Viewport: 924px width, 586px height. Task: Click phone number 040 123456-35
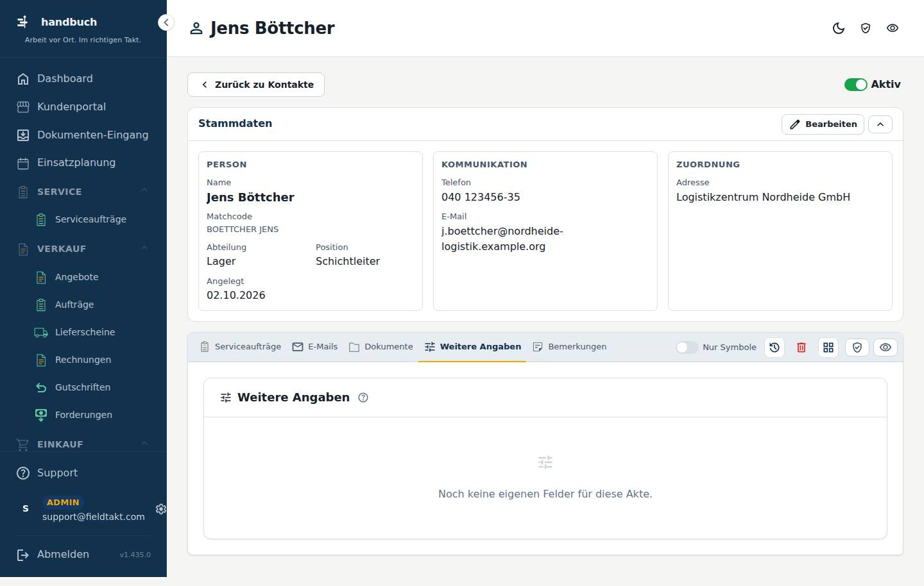click(x=481, y=197)
